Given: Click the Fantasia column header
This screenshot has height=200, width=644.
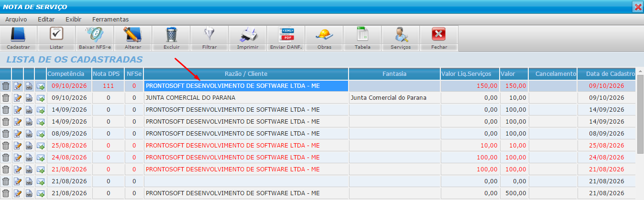Looking at the screenshot, I should (394, 74).
